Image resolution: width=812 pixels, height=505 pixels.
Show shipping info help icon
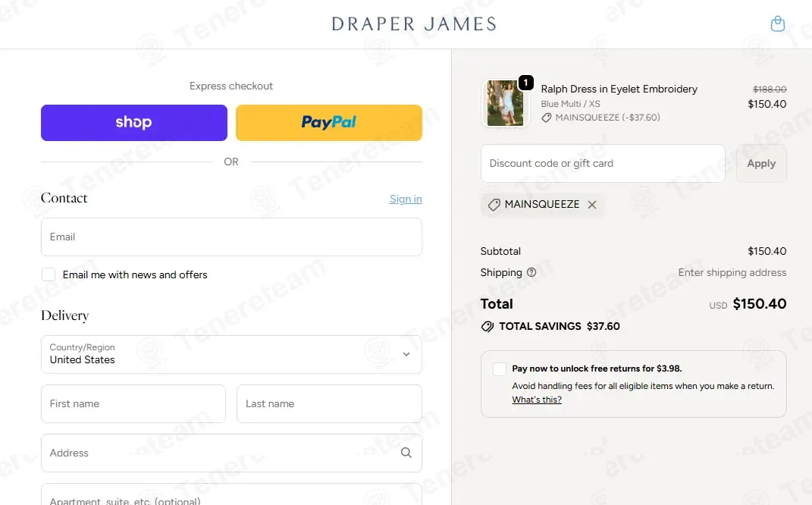tap(531, 272)
